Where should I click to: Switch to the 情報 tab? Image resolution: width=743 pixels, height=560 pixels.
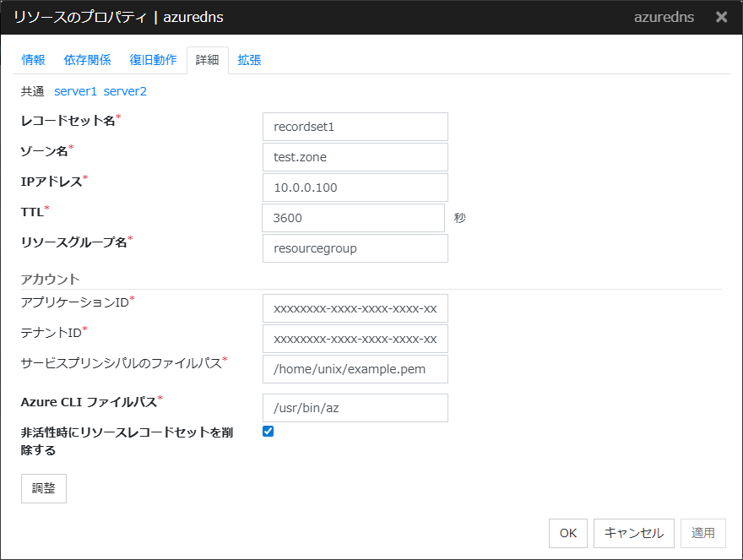click(x=33, y=60)
